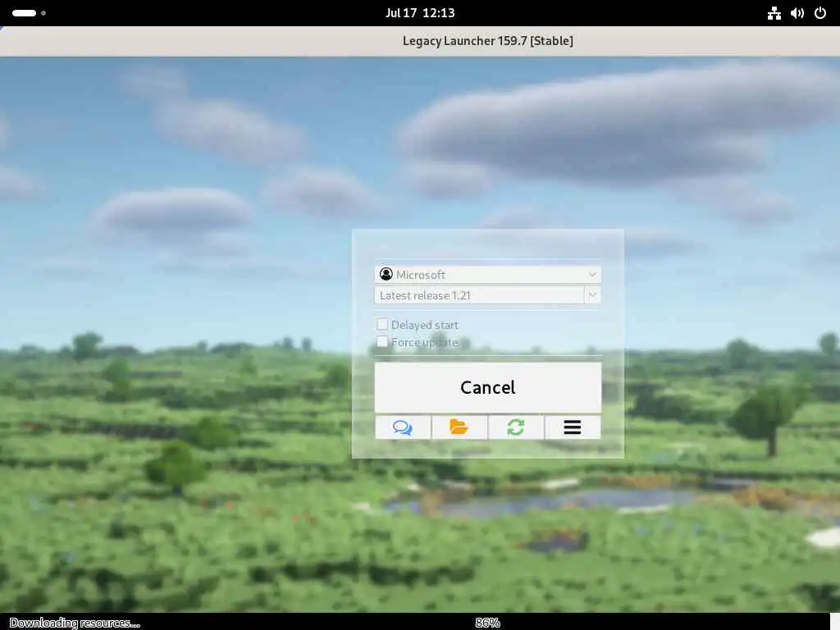The width and height of the screenshot is (840, 630).
Task: Click the volume speaker icon
Action: (x=797, y=13)
